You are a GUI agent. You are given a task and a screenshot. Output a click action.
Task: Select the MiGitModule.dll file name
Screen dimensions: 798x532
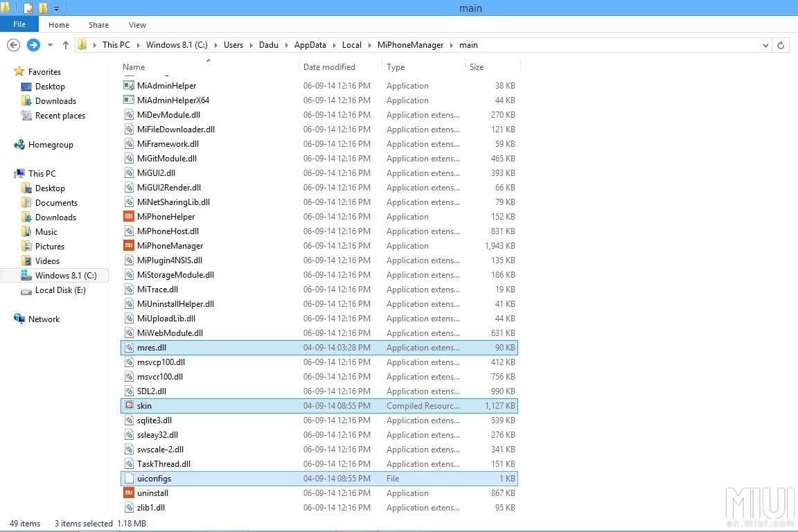point(167,159)
